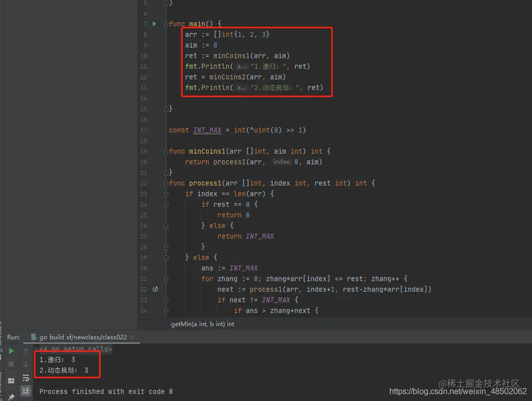Collapse the else block at line 29
This screenshot has width=532, height=401.
click(166, 258)
